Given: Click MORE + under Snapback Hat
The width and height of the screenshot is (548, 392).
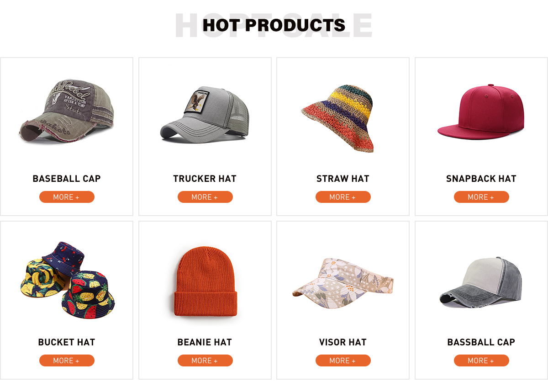Looking at the screenshot, I should (481, 197).
